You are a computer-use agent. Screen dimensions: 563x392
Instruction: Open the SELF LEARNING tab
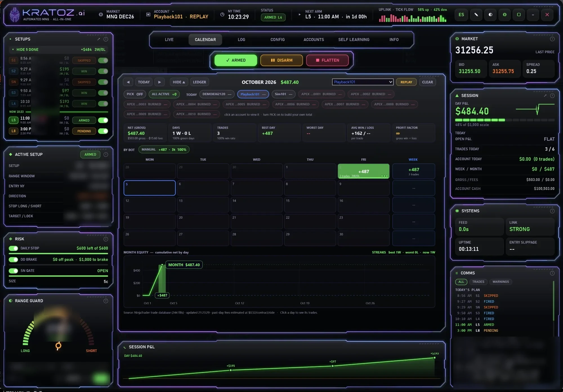354,40
